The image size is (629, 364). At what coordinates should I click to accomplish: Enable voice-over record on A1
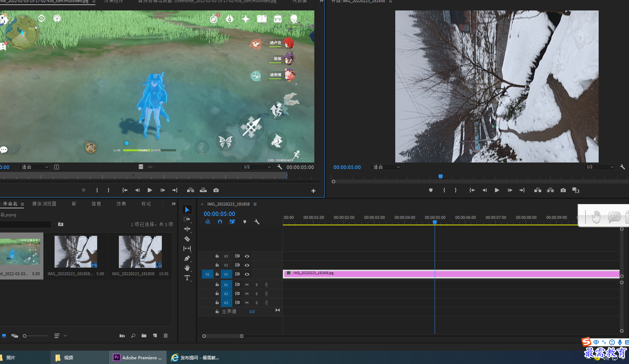tap(267, 285)
